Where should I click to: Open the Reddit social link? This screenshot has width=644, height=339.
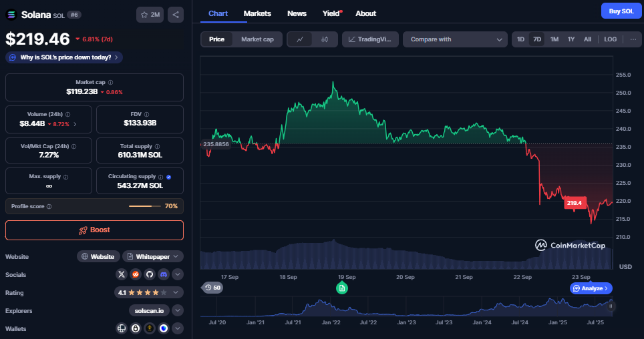point(136,274)
